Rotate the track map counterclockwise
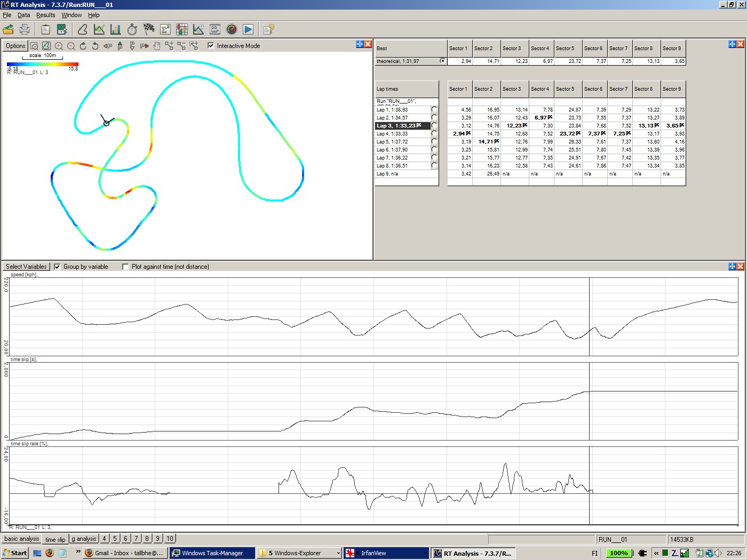 coord(96,46)
